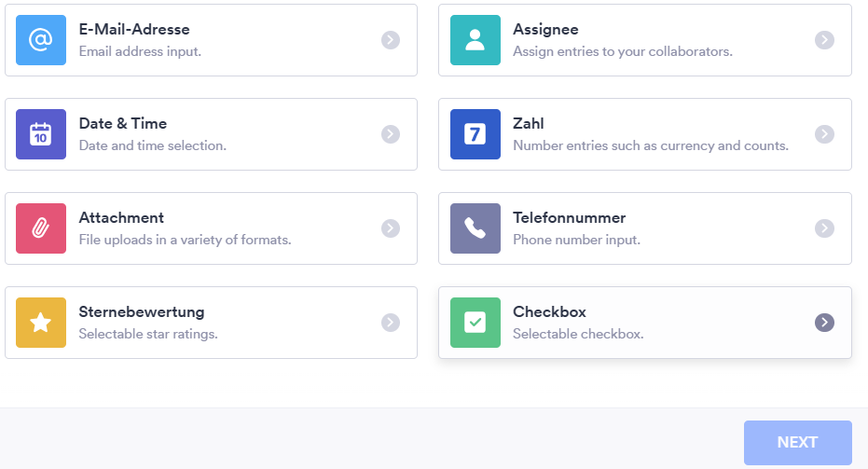Click the pink Attachment paperclip icon
868x469 pixels.
click(x=41, y=228)
